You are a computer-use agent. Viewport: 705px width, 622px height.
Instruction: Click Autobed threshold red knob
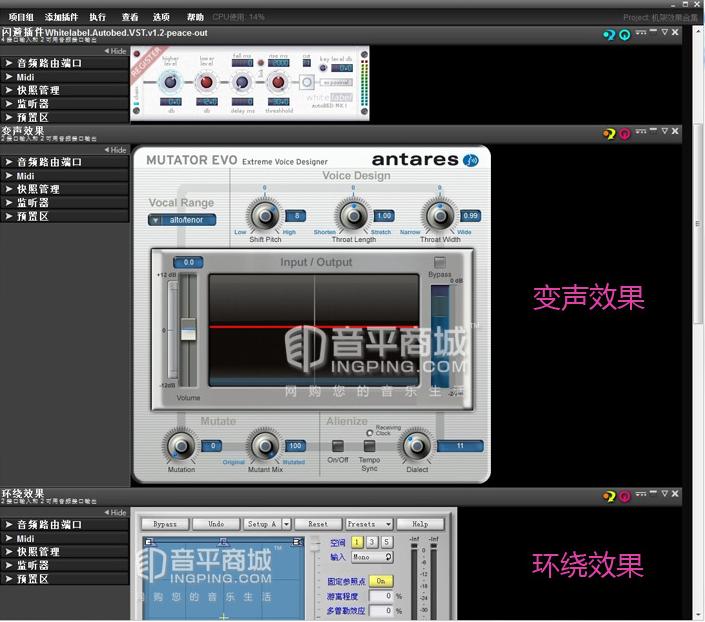coord(278,82)
